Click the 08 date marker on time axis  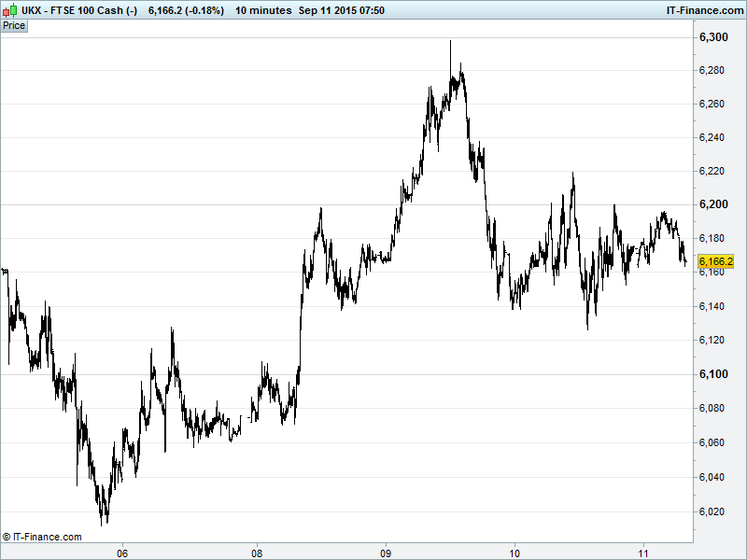point(258,551)
